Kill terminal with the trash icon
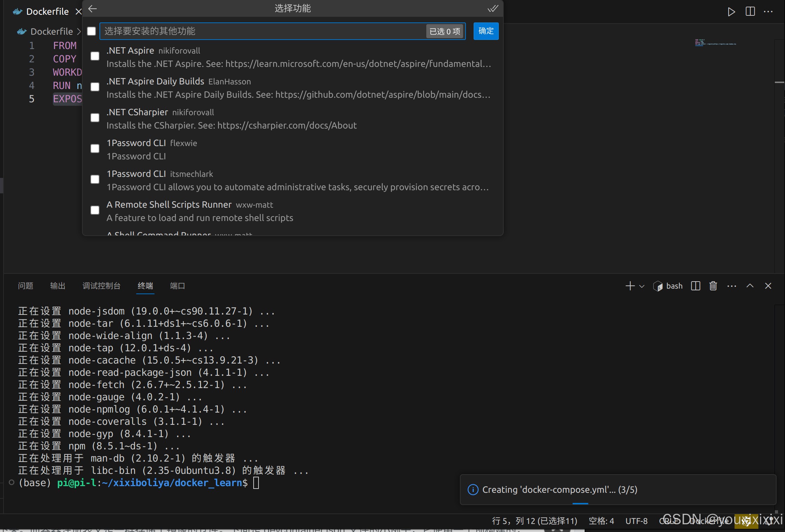The height and width of the screenshot is (532, 785). [x=713, y=286]
